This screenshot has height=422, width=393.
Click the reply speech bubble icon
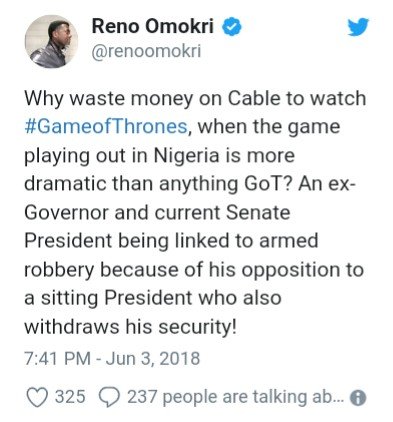tap(109, 398)
